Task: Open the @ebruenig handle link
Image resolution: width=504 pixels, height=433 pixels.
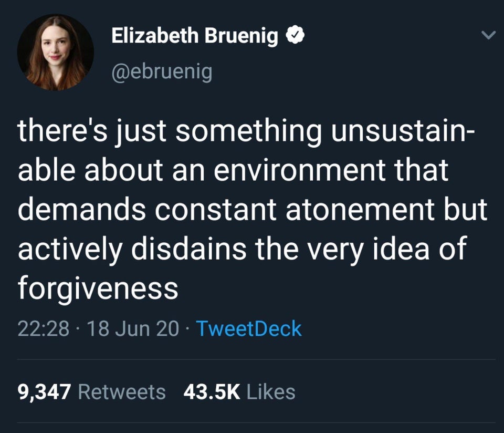Action: pos(162,71)
